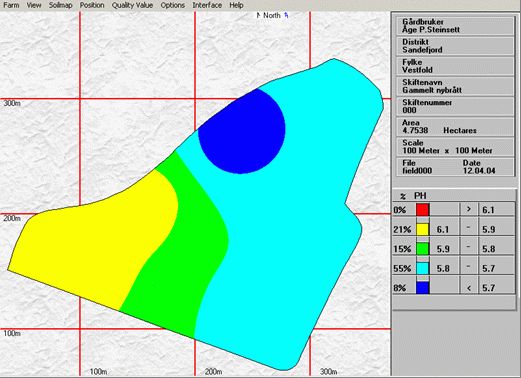Open the Interface menu
The width and height of the screenshot is (521, 378).
(207, 5)
